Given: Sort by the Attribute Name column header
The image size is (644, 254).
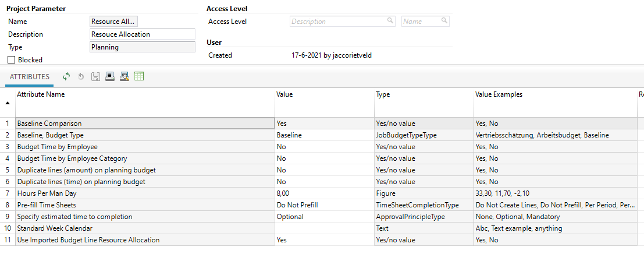Looking at the screenshot, I should coord(41,94).
